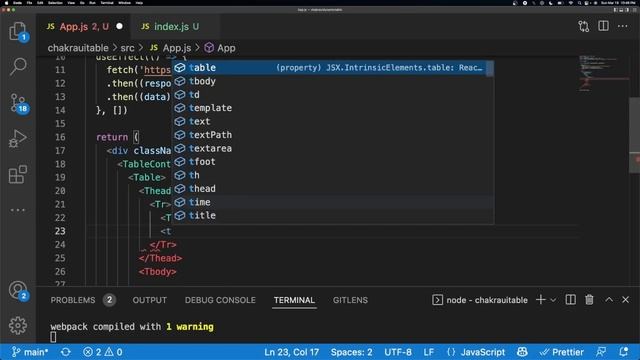Click the editor minimap preview
This screenshot has width=640, height=360.
point(604,73)
